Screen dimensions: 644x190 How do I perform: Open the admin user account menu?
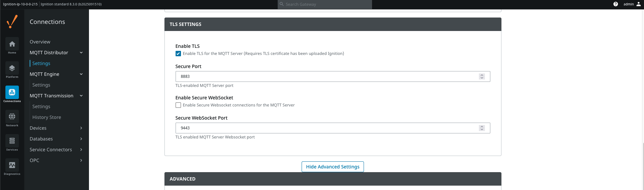(632, 4)
